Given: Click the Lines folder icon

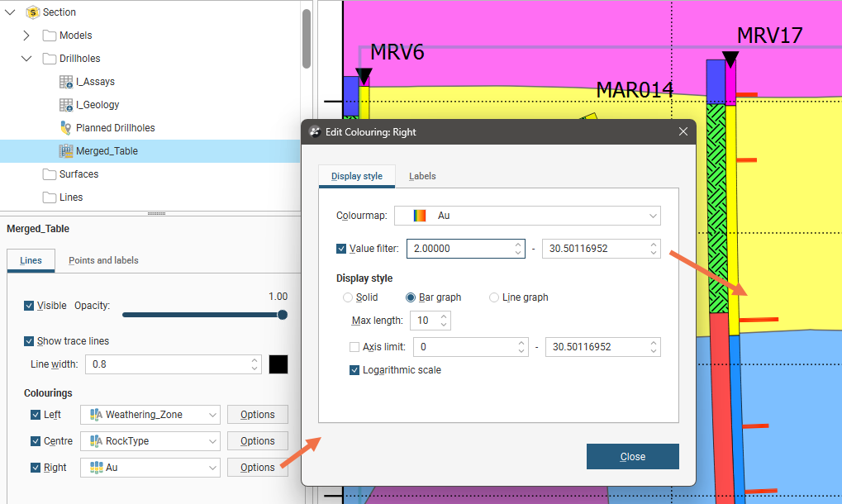Looking at the screenshot, I should [50, 197].
